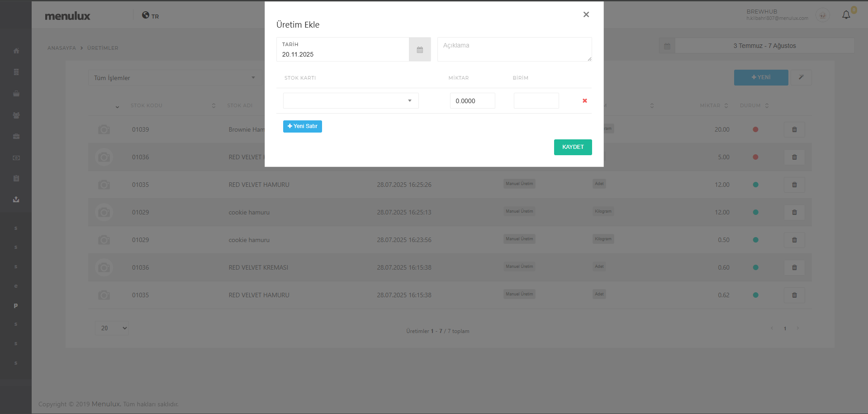Image resolution: width=868 pixels, height=414 pixels.
Task: Delete the last RED VELVET HAMURU row
Action: point(794,295)
